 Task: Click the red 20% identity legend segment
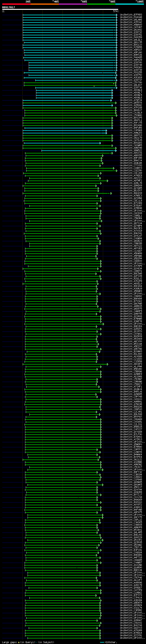pyautogui.click(x=16, y=4)
